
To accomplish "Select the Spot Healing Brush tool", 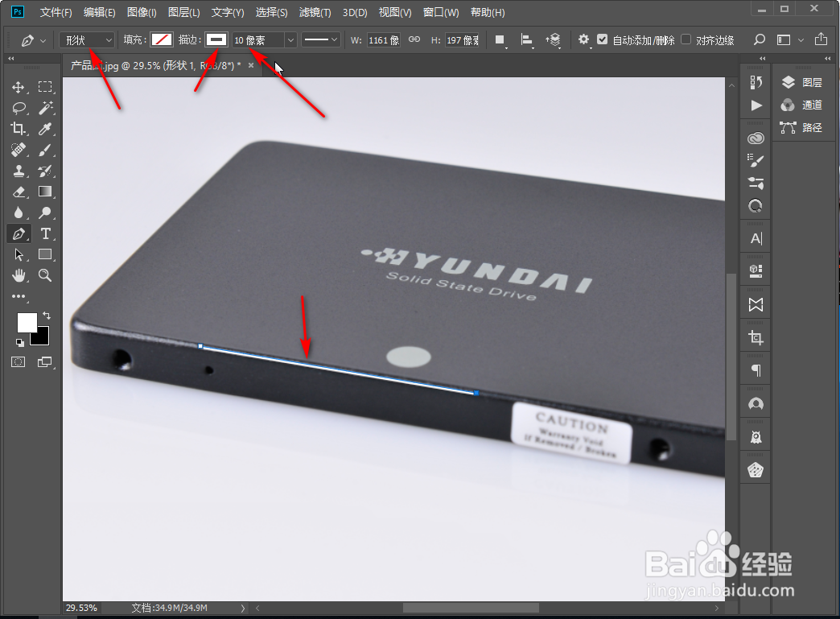I will tap(19, 150).
